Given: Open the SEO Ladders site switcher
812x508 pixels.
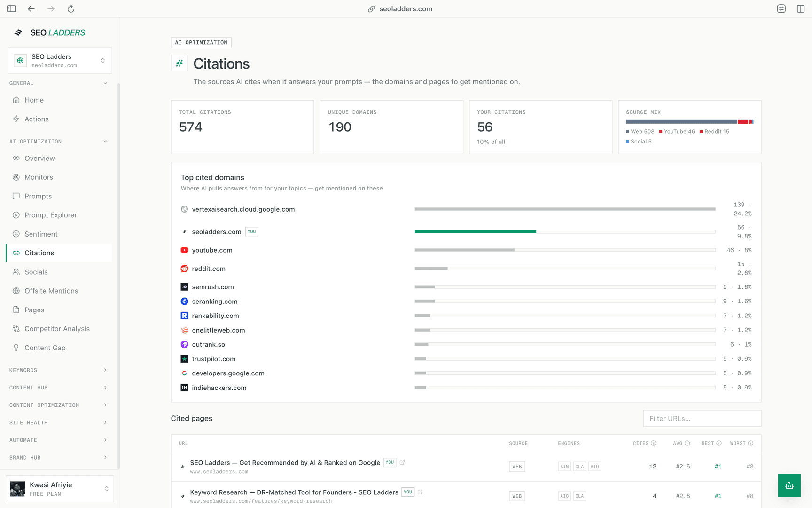Looking at the screenshot, I should 60,60.
